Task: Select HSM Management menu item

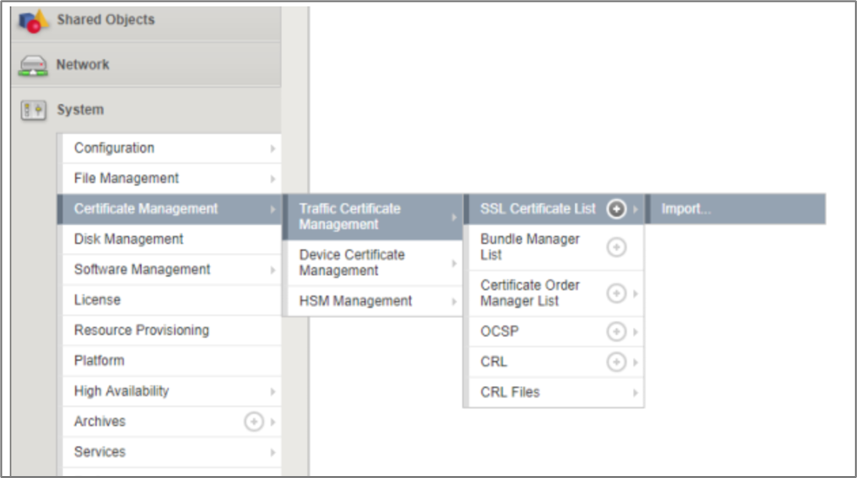Action: 356,301
